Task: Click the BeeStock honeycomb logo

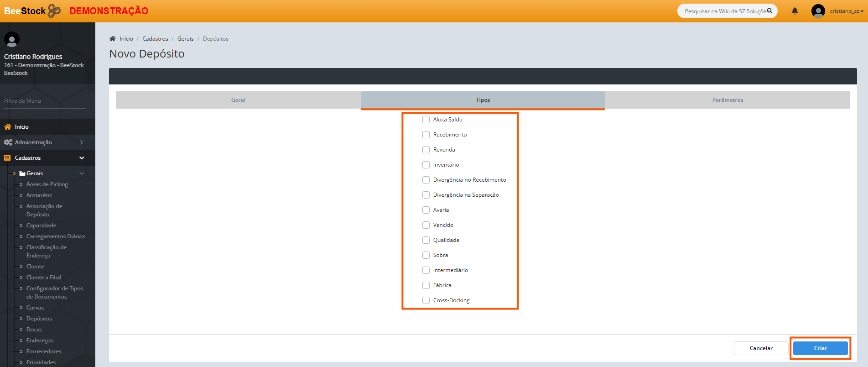Action: pyautogui.click(x=54, y=10)
